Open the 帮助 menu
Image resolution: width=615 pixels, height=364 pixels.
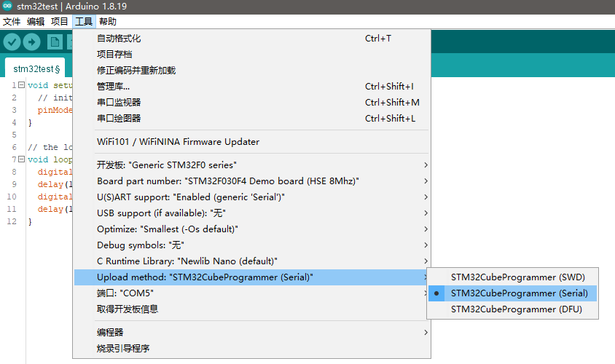108,22
